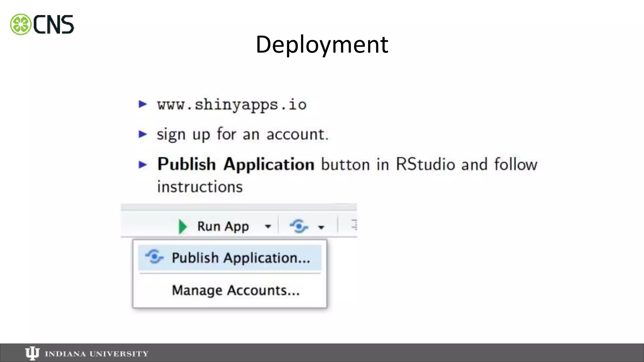
Task: Click the publish icon beside Publish Application menu entry
Action: (154, 257)
